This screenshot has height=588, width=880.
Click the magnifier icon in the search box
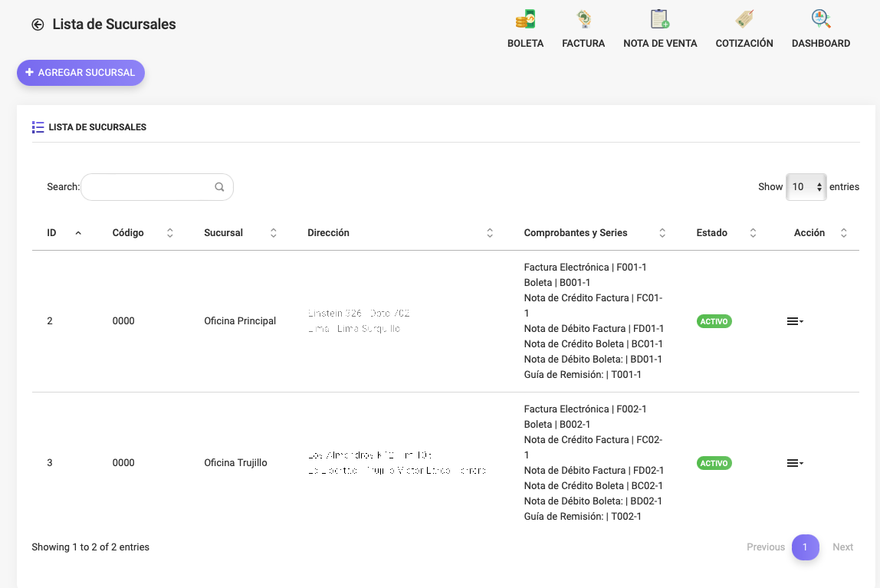point(219,187)
